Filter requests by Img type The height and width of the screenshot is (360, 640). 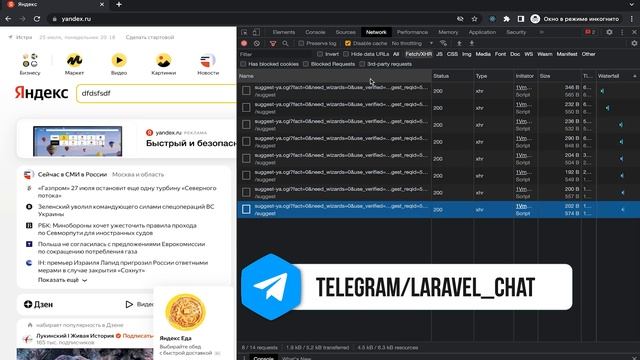click(467, 54)
